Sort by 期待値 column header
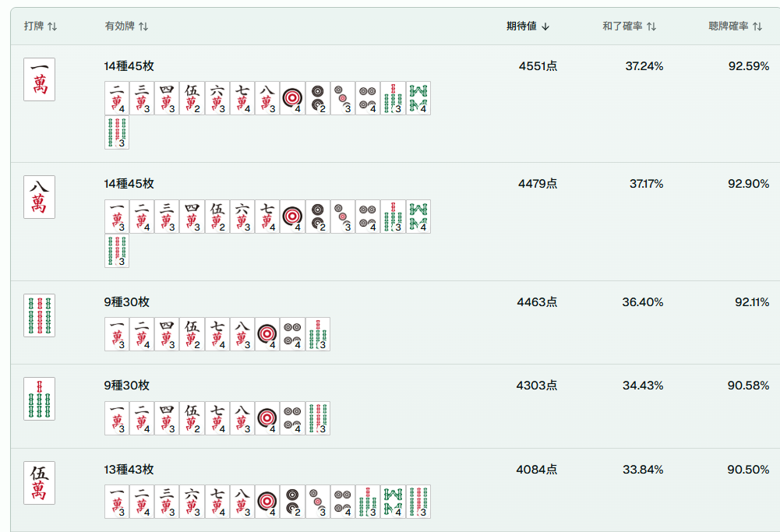This screenshot has height=532, width=780. (x=528, y=26)
